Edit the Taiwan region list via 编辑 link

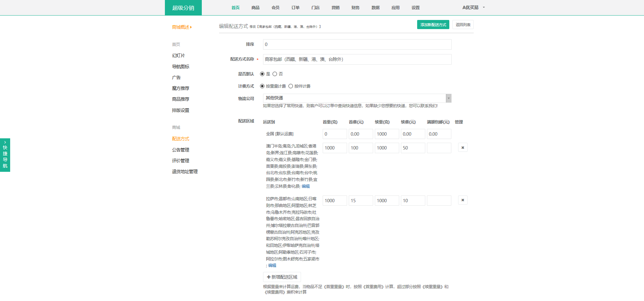305,186
